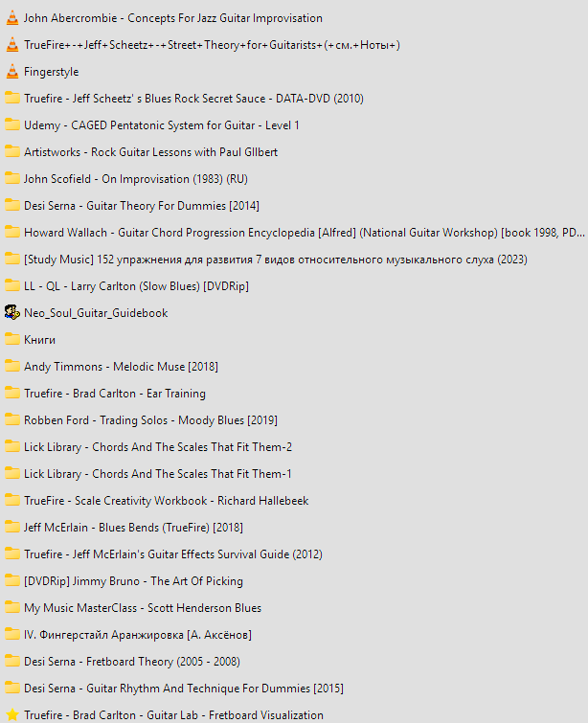Click folder icon of Udemy CAGED Pentatonic System
The image size is (588, 723).
[12, 124]
